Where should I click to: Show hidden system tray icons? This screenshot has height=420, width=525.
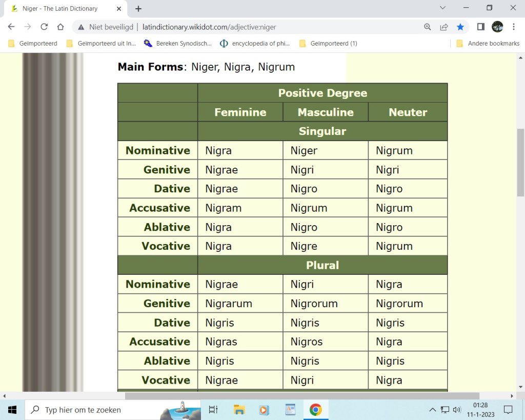pos(432,410)
